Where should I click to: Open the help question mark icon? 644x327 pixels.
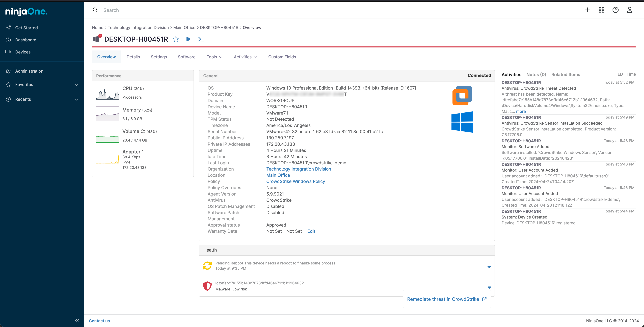pyautogui.click(x=615, y=10)
